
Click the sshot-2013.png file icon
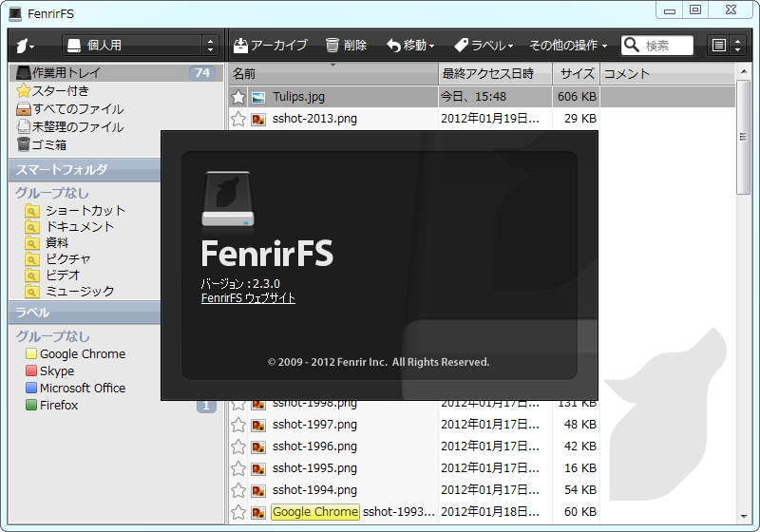(258, 119)
